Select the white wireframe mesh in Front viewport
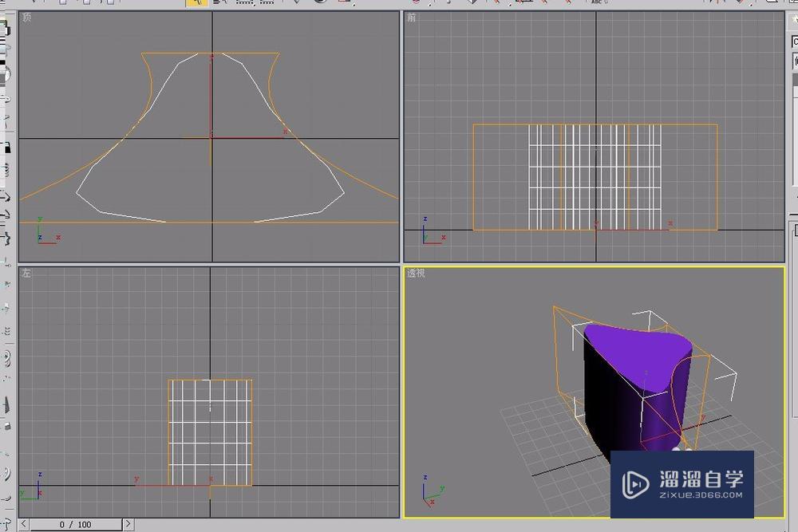The height and width of the screenshot is (532, 798). [x=595, y=178]
